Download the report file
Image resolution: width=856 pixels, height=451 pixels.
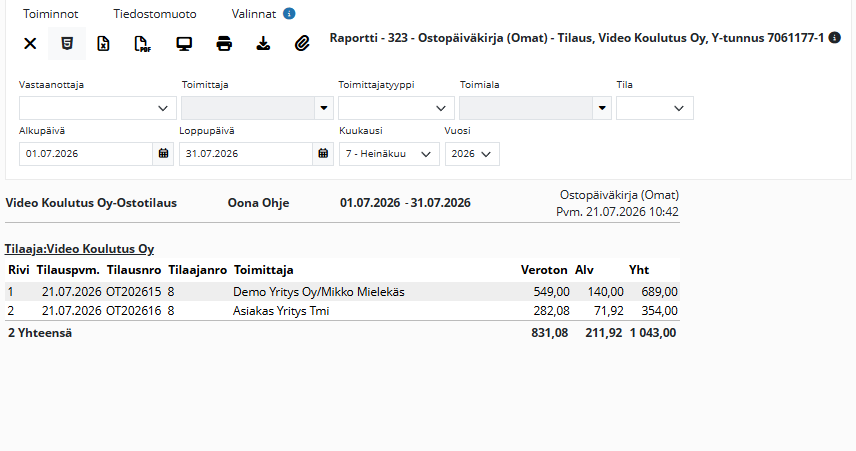click(x=263, y=43)
